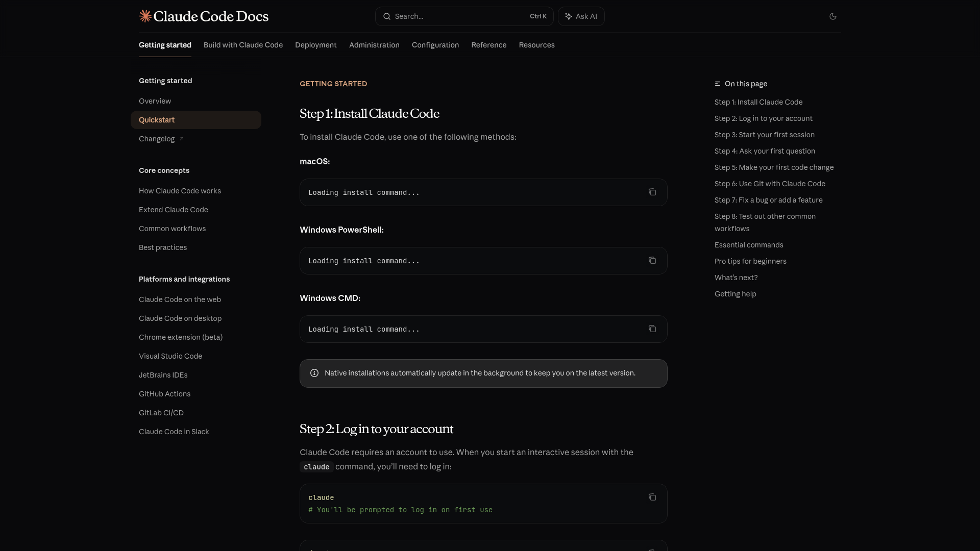Open Visual Studio Code page
Screen dimensions: 980x551
(196, 356)
